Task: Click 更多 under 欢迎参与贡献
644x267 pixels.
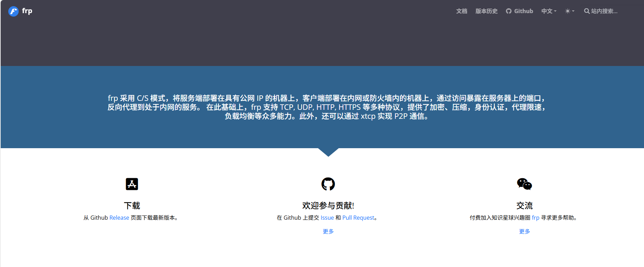Action: [328, 231]
